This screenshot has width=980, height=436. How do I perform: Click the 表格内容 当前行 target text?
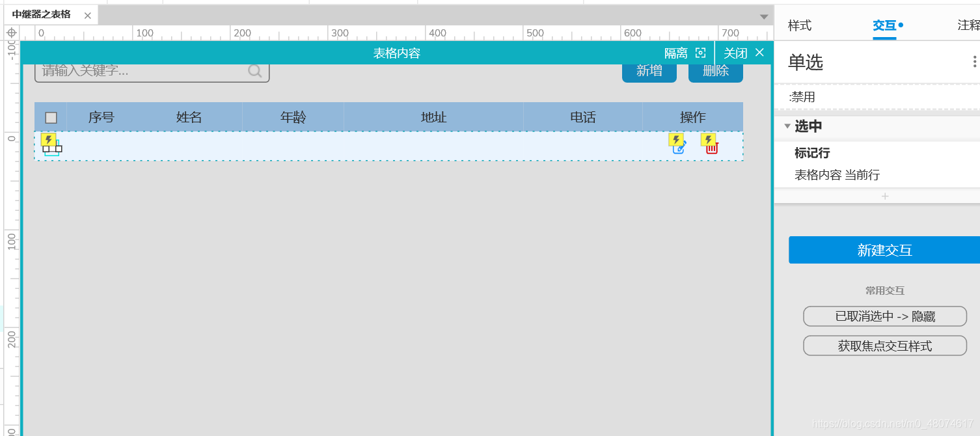coord(837,174)
